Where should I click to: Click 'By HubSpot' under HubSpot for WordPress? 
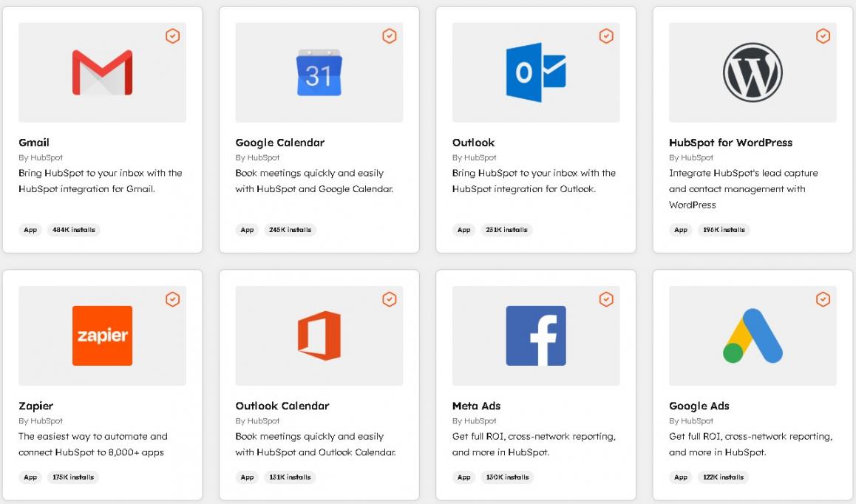[x=690, y=158]
